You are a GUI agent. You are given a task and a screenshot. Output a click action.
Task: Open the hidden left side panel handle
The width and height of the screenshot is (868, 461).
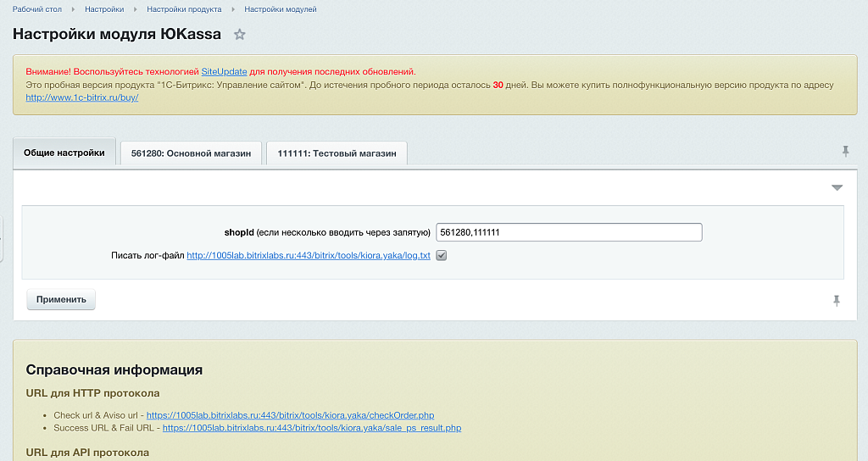tap(2, 238)
